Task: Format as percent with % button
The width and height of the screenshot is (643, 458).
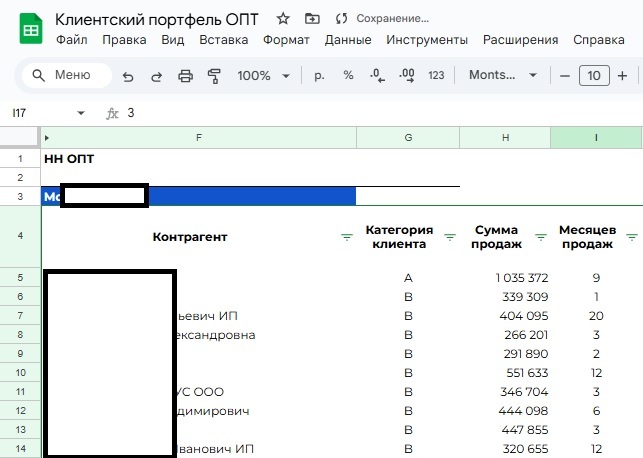Action: point(348,76)
